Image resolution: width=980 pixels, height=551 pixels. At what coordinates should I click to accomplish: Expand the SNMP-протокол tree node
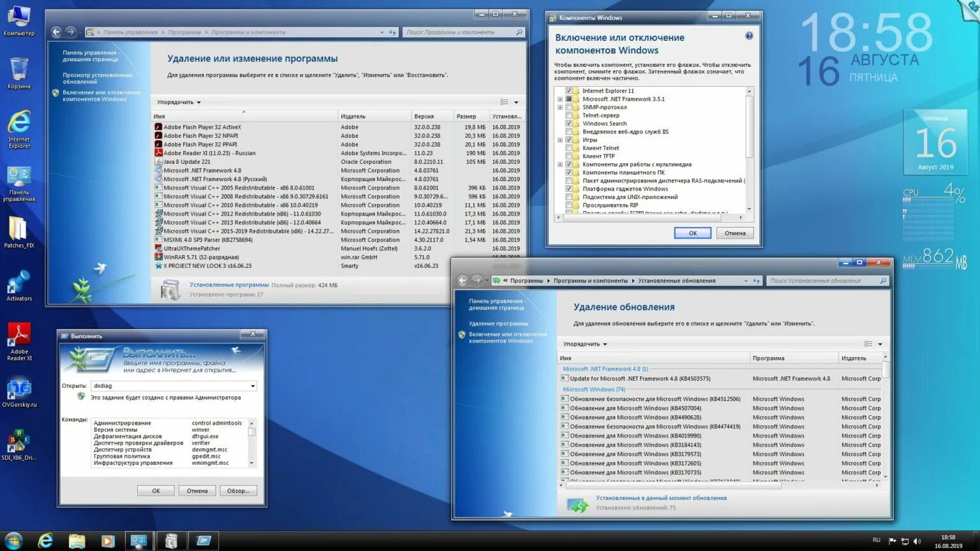point(560,107)
